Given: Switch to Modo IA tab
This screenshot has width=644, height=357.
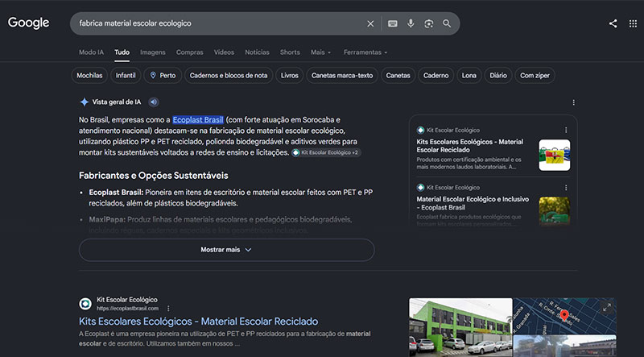Looking at the screenshot, I should tap(91, 52).
